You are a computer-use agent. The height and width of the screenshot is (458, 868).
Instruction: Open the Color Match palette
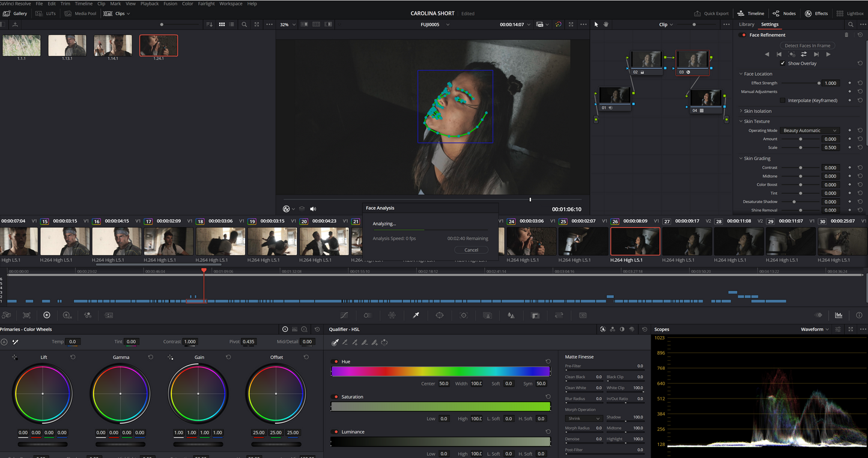click(26, 315)
